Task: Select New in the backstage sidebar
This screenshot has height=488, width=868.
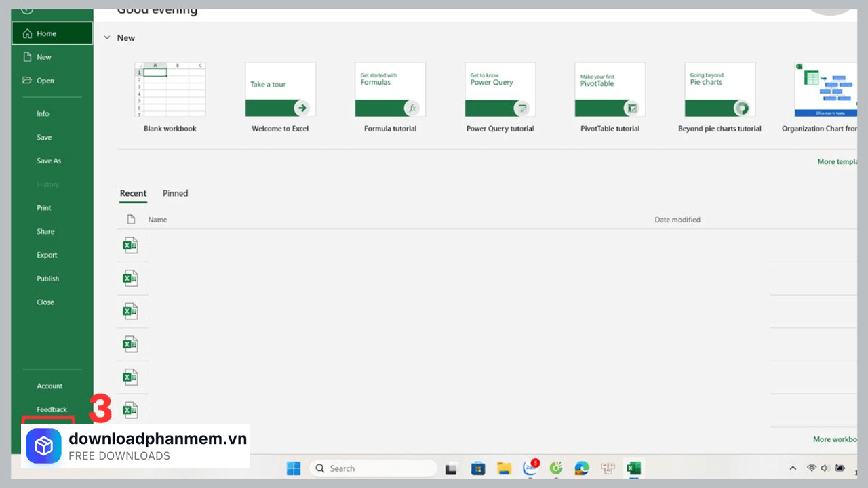Action: point(52,57)
